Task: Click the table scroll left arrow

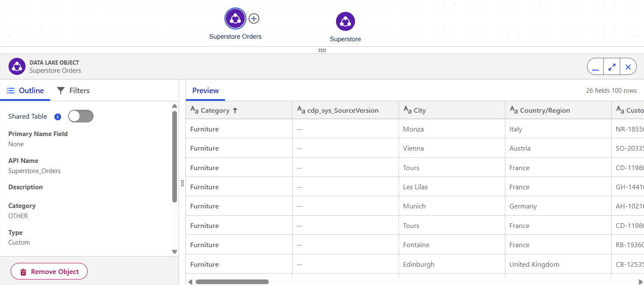Action: click(190, 282)
